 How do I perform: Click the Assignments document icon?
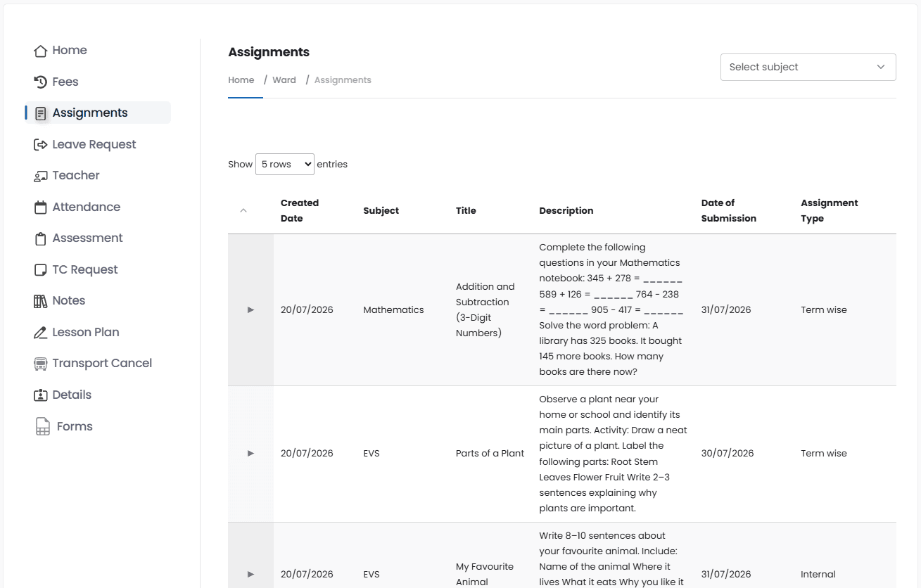click(x=41, y=113)
